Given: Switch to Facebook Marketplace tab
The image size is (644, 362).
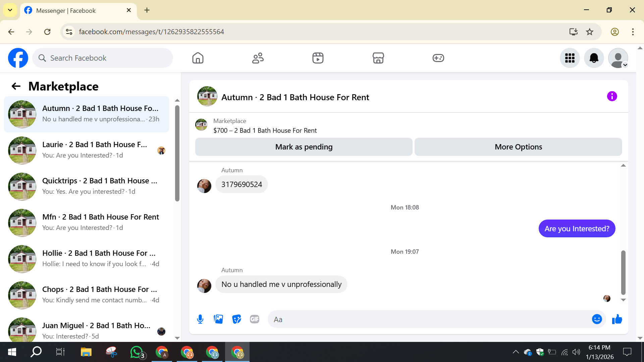Looking at the screenshot, I should click(378, 58).
